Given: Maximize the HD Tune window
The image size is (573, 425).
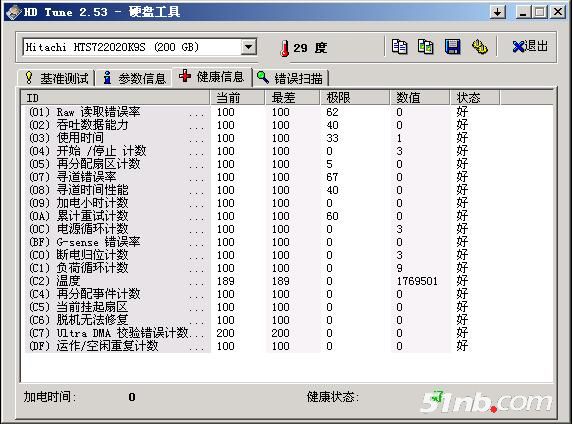Looking at the screenshot, I should [539, 12].
